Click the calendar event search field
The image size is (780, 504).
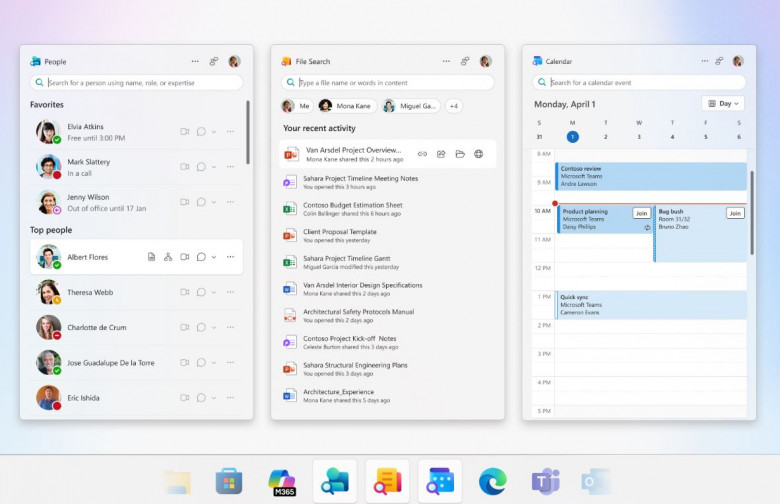coord(639,83)
